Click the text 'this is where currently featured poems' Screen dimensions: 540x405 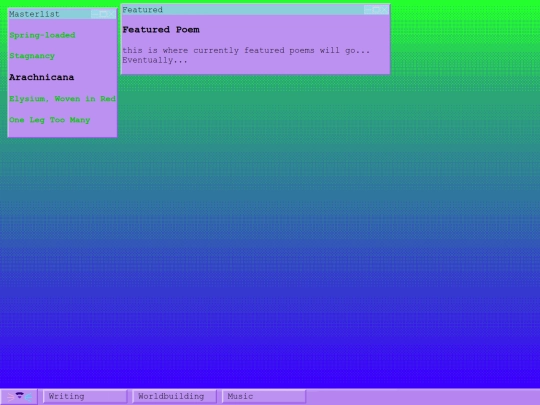click(x=218, y=50)
